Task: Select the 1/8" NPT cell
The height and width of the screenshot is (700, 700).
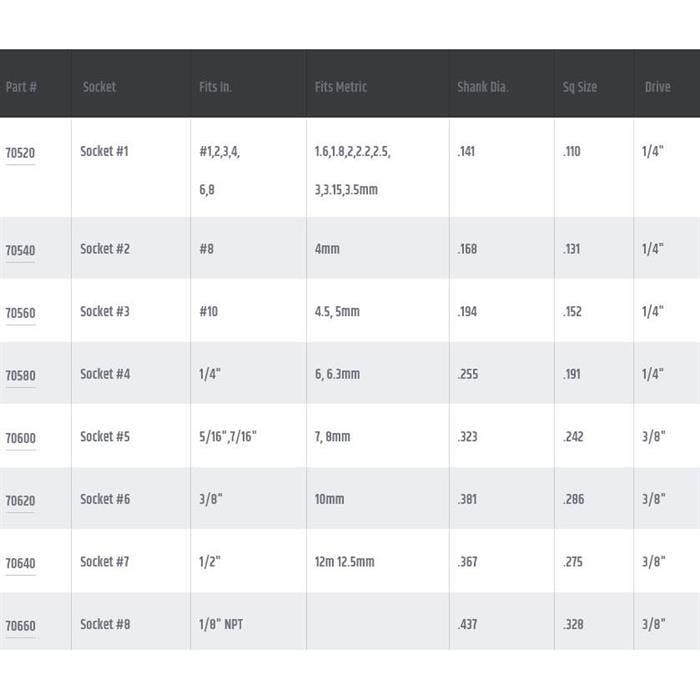Action: point(221,625)
